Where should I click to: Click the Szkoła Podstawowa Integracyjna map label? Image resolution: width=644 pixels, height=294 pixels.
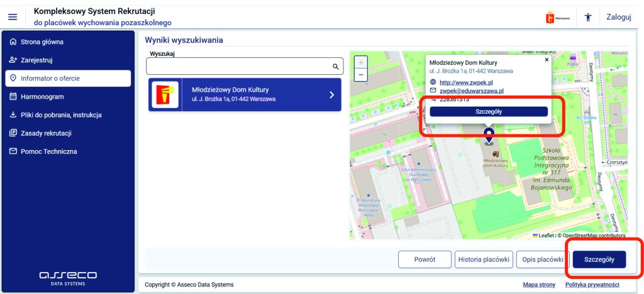coord(552,168)
